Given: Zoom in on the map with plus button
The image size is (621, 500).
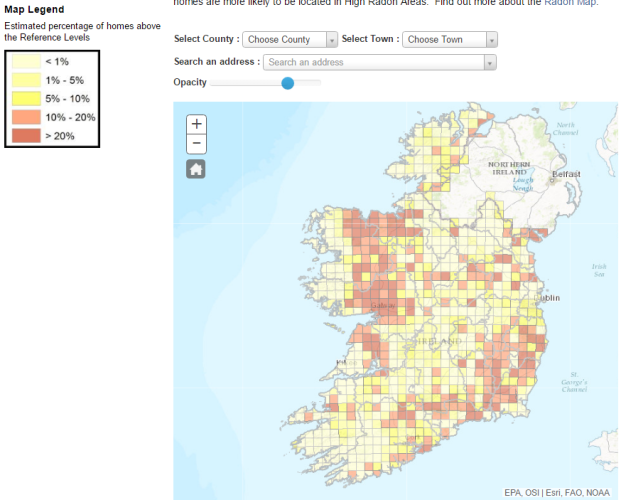Looking at the screenshot, I should coord(196,124).
